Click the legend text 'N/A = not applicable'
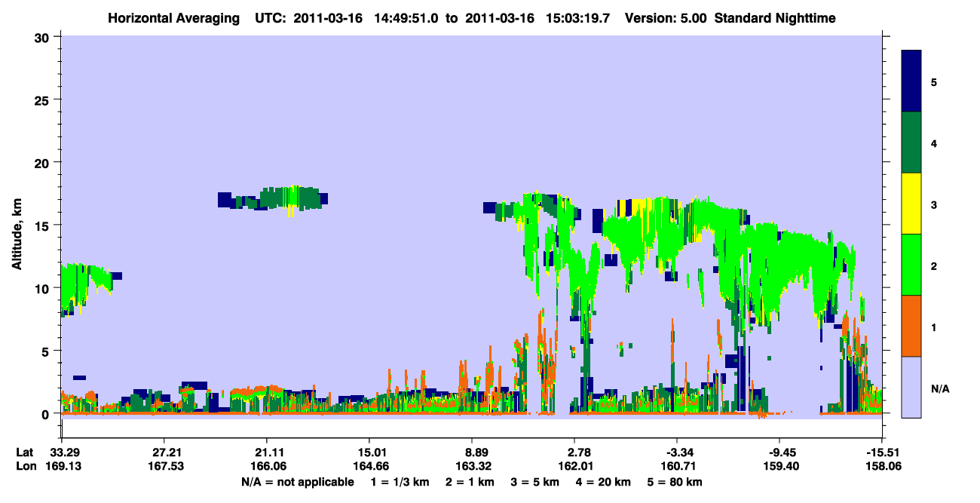Viewport: 980px width, 503px height. [x=297, y=482]
